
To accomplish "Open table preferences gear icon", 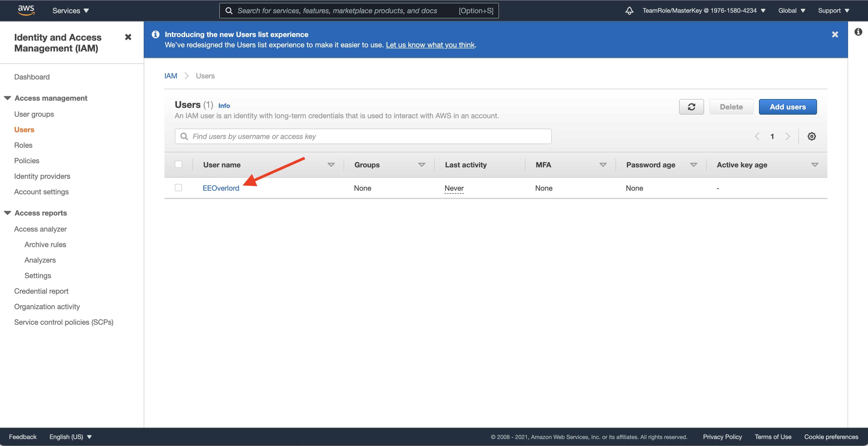I will click(811, 136).
